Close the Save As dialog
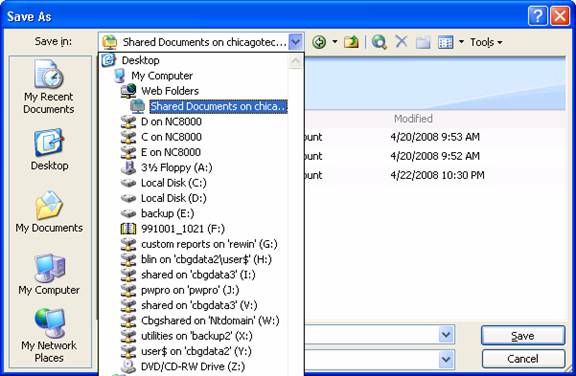The height and width of the screenshot is (376, 576). coord(560,16)
